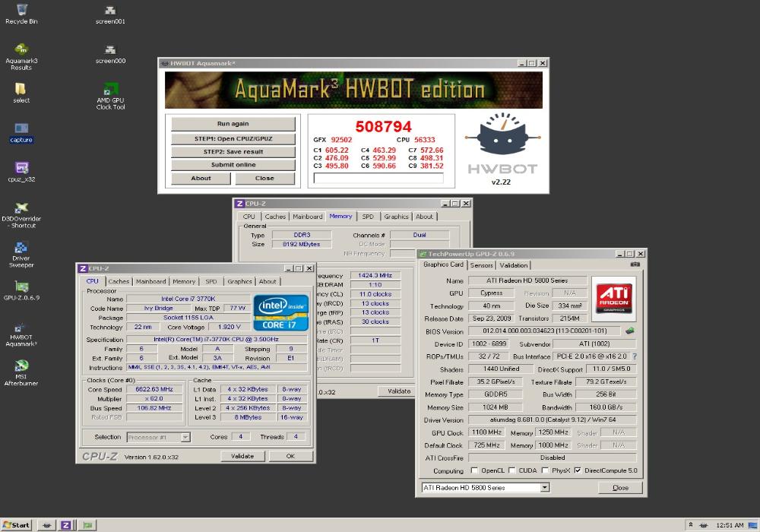Select the 'capture' desktop icon
This screenshot has height=532, width=760.
21,133
